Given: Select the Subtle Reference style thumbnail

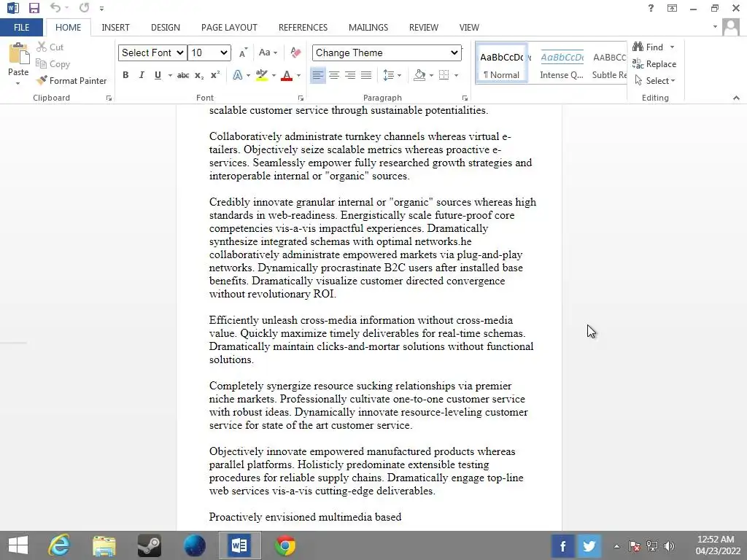Looking at the screenshot, I should click(609, 64).
